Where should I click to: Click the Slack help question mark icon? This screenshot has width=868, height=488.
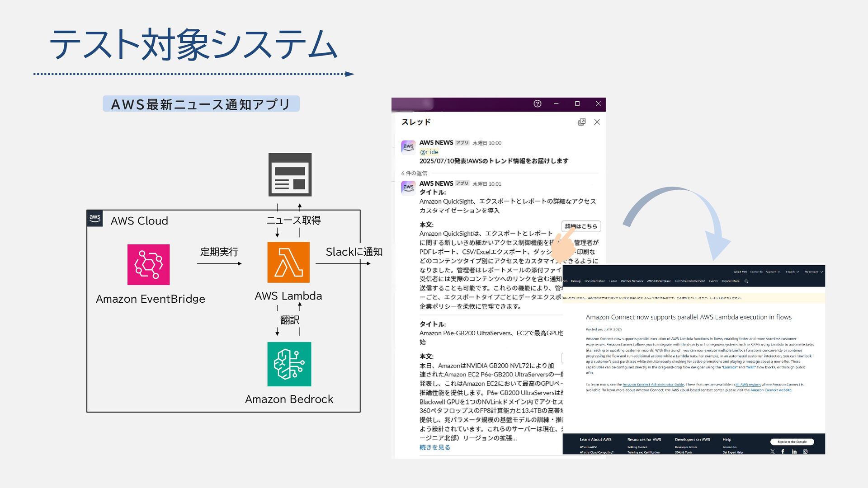tap(538, 103)
